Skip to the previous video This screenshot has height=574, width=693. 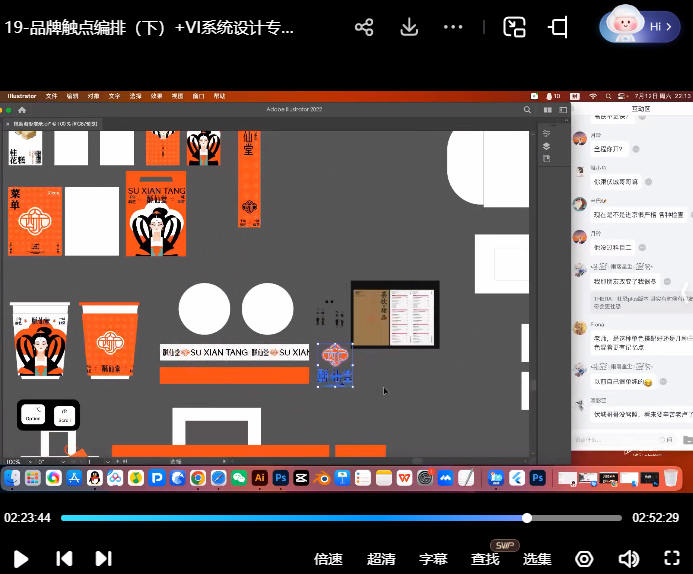point(63,559)
